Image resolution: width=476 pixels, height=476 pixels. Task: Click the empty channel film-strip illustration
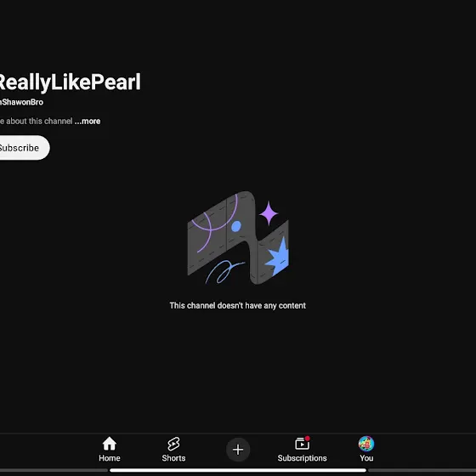tap(238, 238)
